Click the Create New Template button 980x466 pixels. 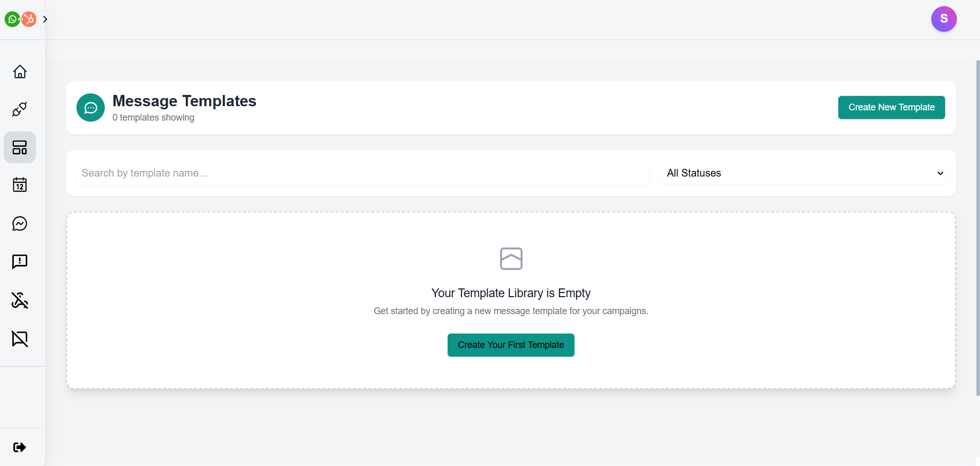coord(891,107)
